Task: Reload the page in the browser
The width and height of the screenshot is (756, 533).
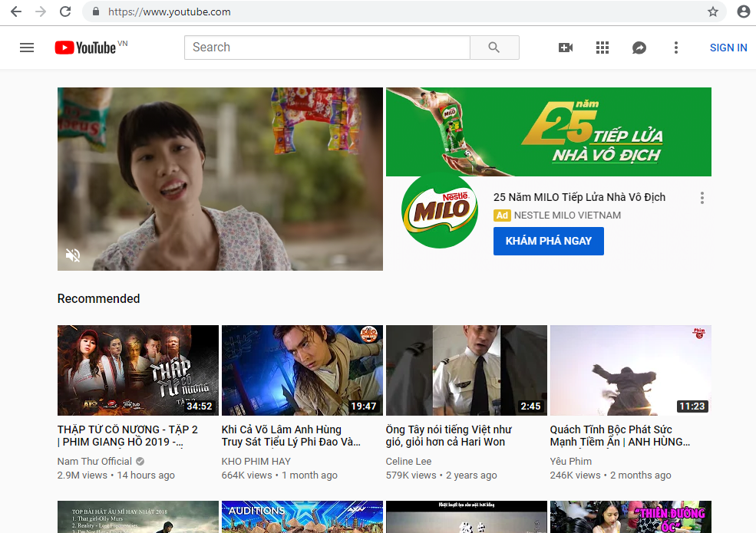Action: click(65, 12)
